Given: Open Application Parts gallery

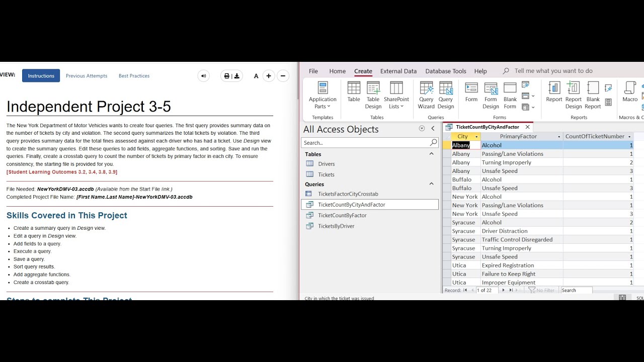Looking at the screenshot, I should pos(323,95).
